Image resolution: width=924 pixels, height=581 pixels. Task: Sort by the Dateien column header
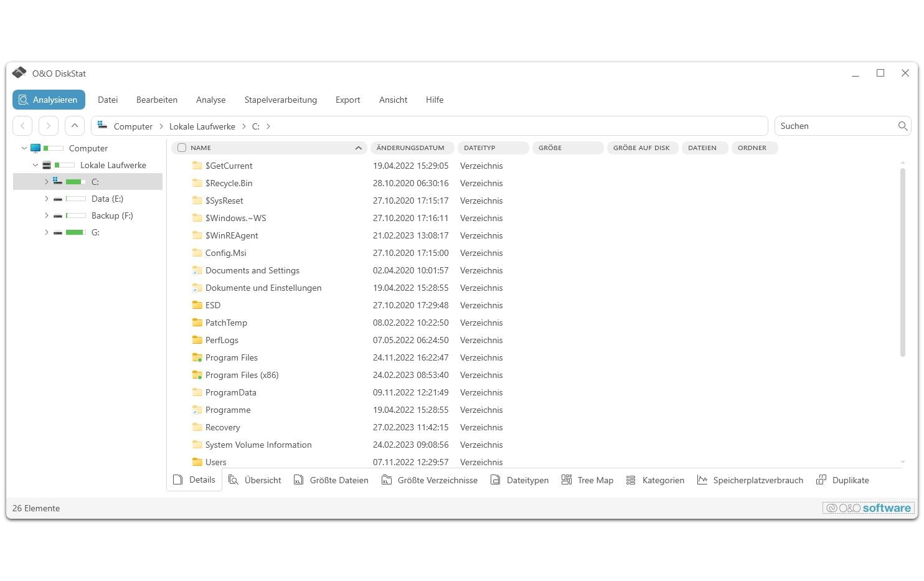click(x=705, y=148)
